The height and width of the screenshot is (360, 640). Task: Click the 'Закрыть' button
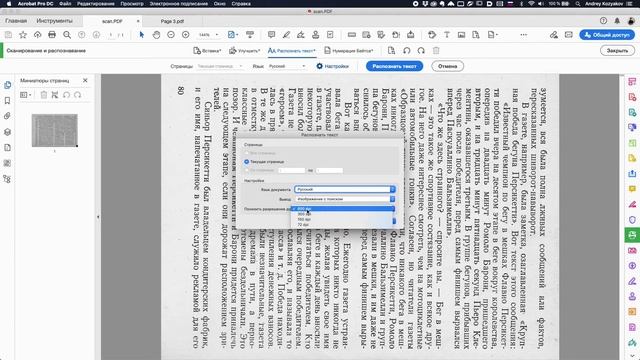(617, 51)
